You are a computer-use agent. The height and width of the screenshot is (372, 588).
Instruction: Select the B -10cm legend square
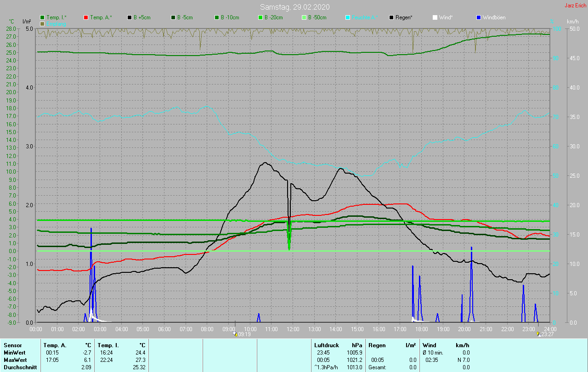(217, 17)
